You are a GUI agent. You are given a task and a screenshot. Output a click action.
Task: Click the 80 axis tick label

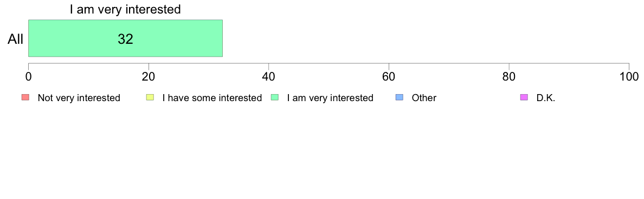pyautogui.click(x=509, y=77)
